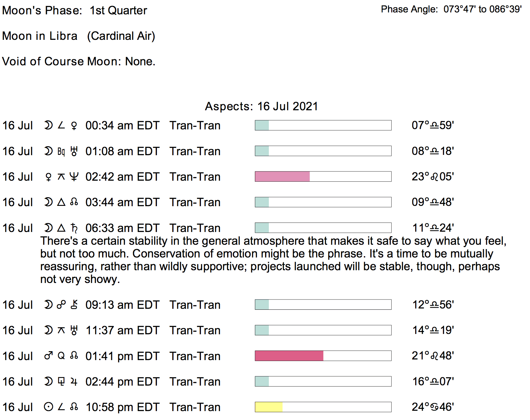Screen dimensions: 530x420
Task: Click the Mars glyph in the 01:41 pm row
Action: 48,356
